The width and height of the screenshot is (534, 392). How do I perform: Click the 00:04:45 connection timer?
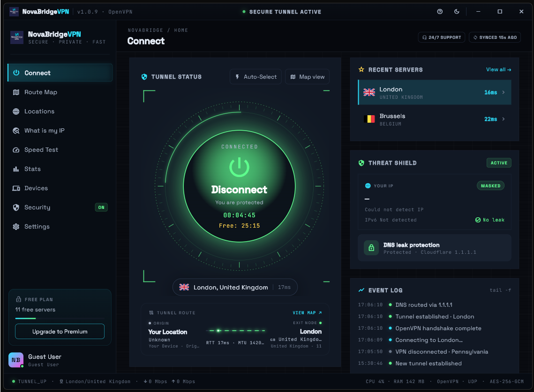(x=239, y=215)
